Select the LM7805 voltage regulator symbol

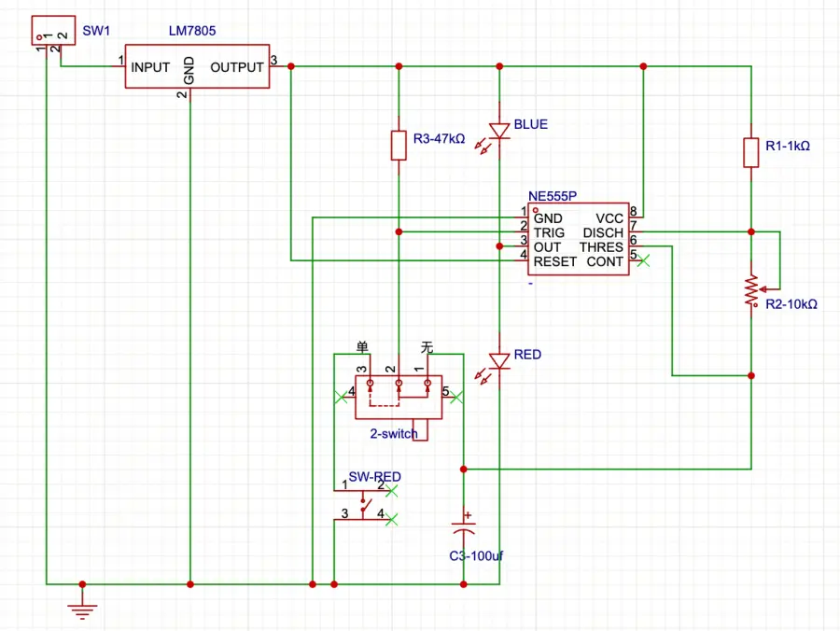[197, 66]
